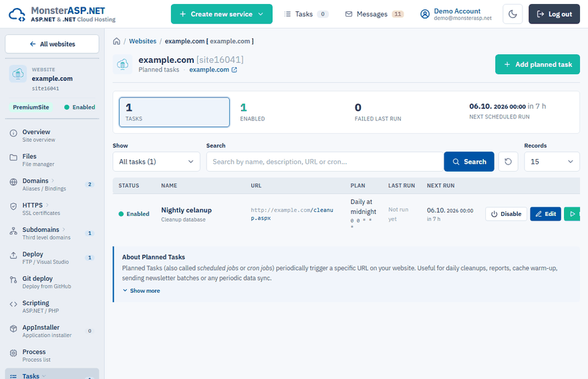Click the Domains globe icon
Screen dimensions: 588x379
[x=13, y=182]
